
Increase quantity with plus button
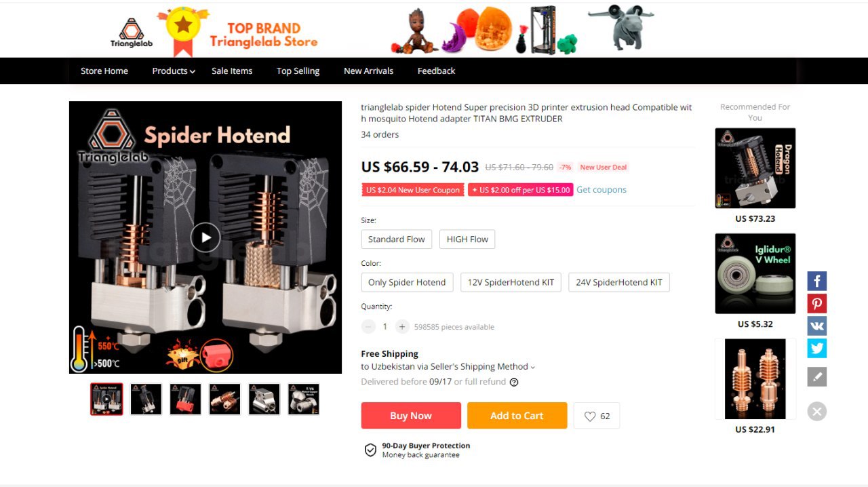[402, 326]
